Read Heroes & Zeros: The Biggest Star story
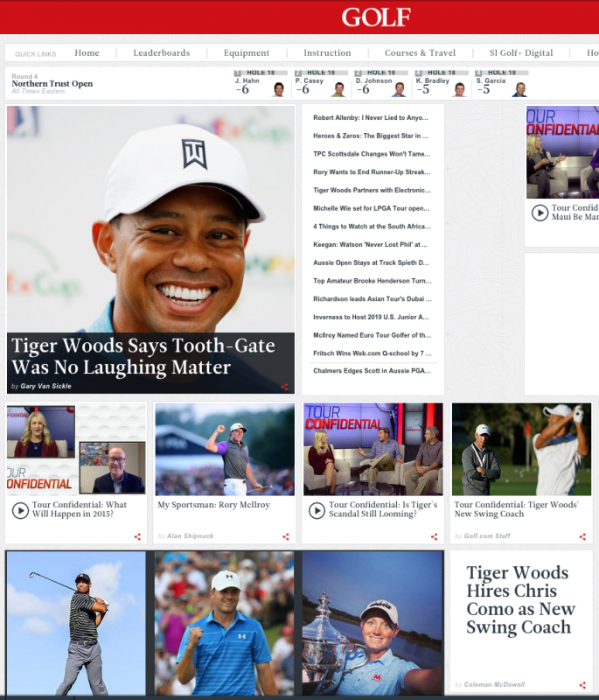The image size is (599, 700). tap(371, 136)
